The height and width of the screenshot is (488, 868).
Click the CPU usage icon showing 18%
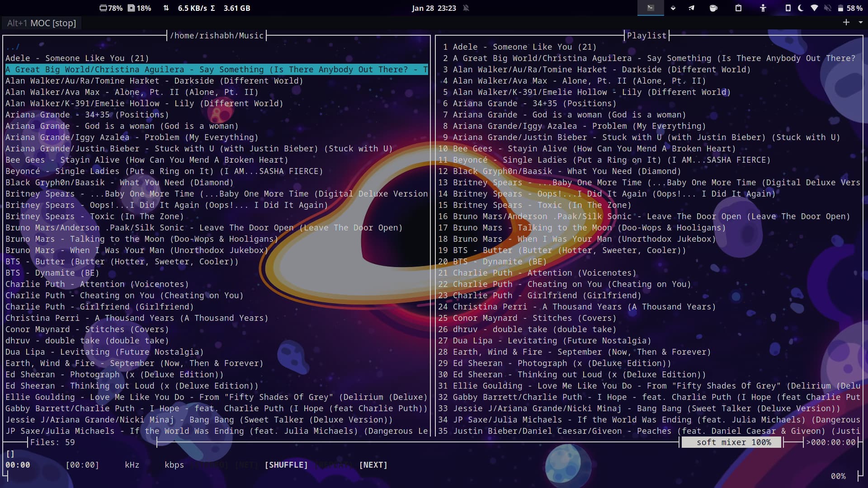point(132,8)
